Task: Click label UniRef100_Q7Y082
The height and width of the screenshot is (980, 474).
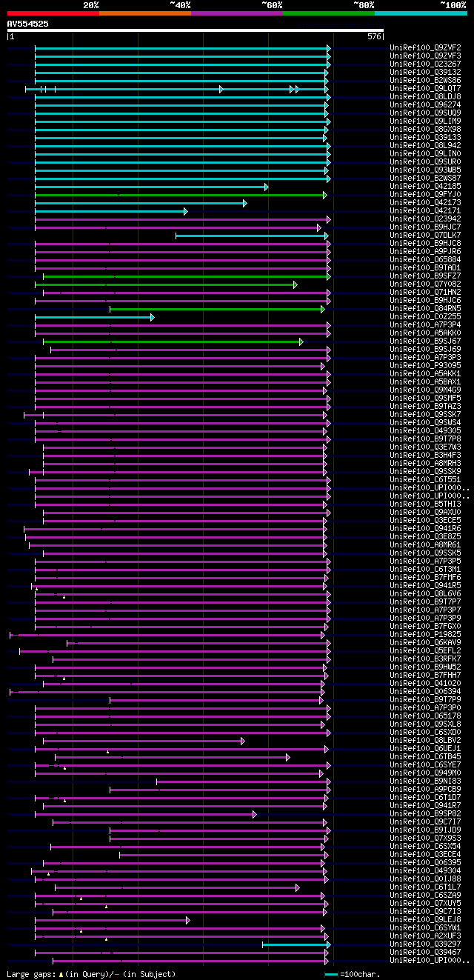Action: pos(425,284)
